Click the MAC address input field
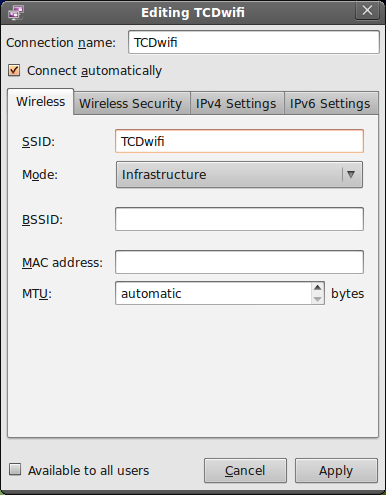 pos(239,262)
